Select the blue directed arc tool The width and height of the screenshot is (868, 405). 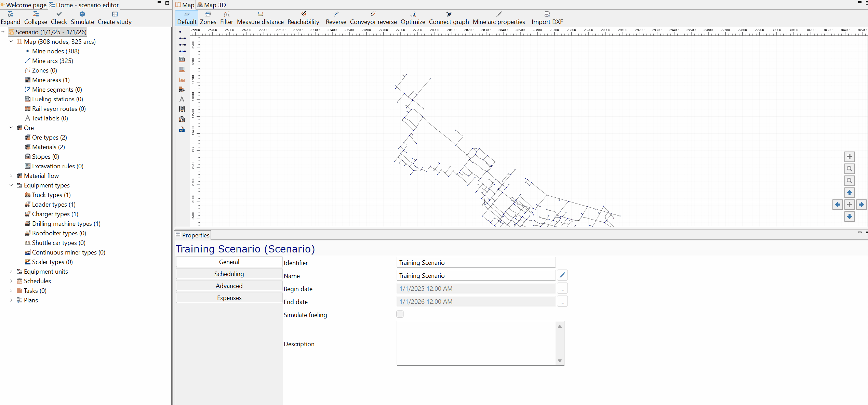[182, 51]
